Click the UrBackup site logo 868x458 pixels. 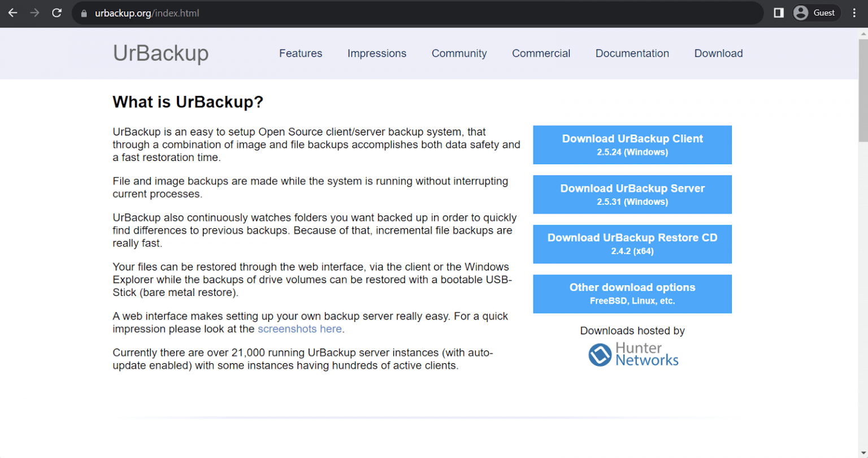coord(160,53)
